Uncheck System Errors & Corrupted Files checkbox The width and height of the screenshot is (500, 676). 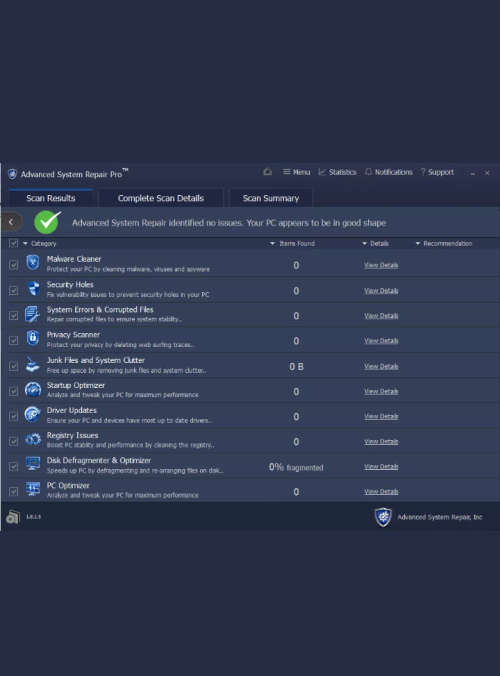point(13,316)
